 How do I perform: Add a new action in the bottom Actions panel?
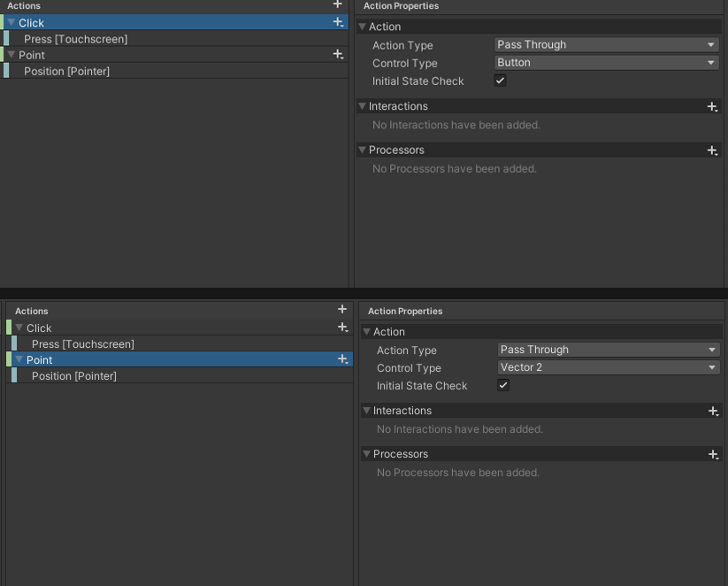pyautogui.click(x=342, y=310)
